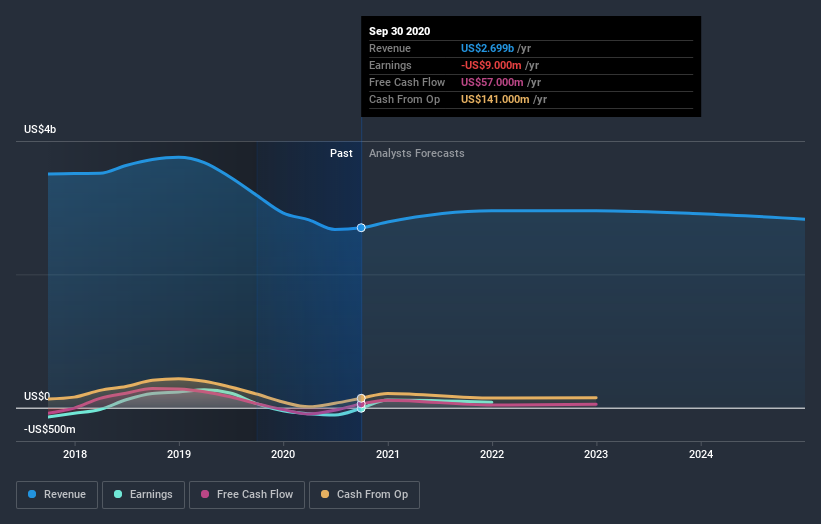
Task: Select the 2018 x-axis label
Action: 75,454
